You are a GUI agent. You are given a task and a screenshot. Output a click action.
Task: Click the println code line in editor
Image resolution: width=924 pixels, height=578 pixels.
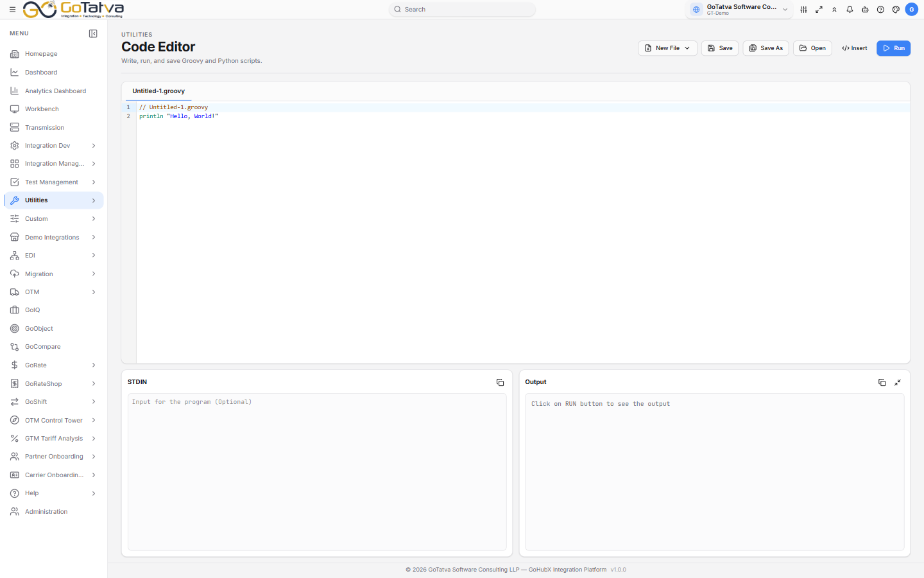(x=178, y=116)
